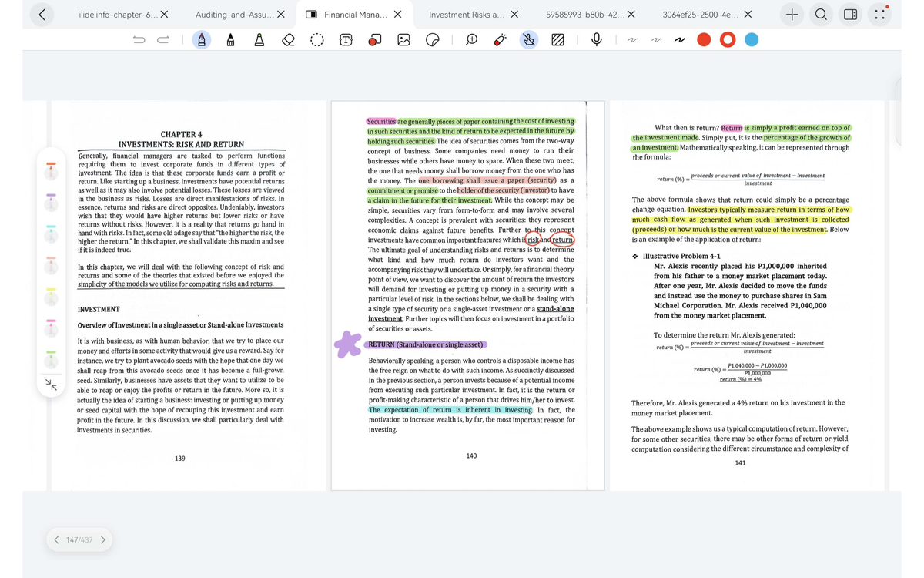Start audio recording with the microphone
Viewport: 924px width, 578px height.
pos(596,40)
